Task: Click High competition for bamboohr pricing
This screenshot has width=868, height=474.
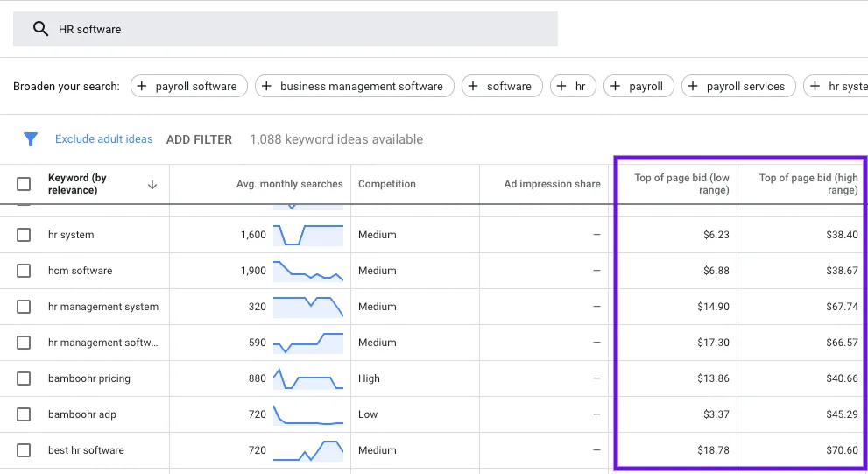Action: pos(370,378)
